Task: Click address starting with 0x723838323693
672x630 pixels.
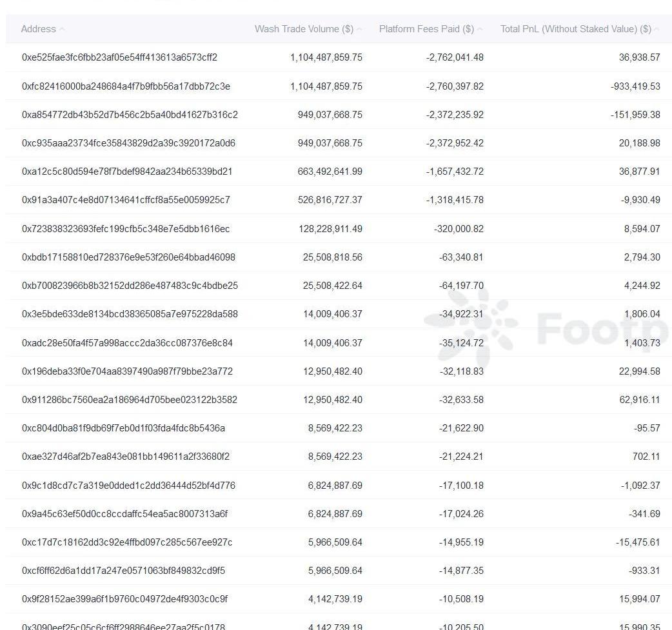Action: tap(126, 229)
